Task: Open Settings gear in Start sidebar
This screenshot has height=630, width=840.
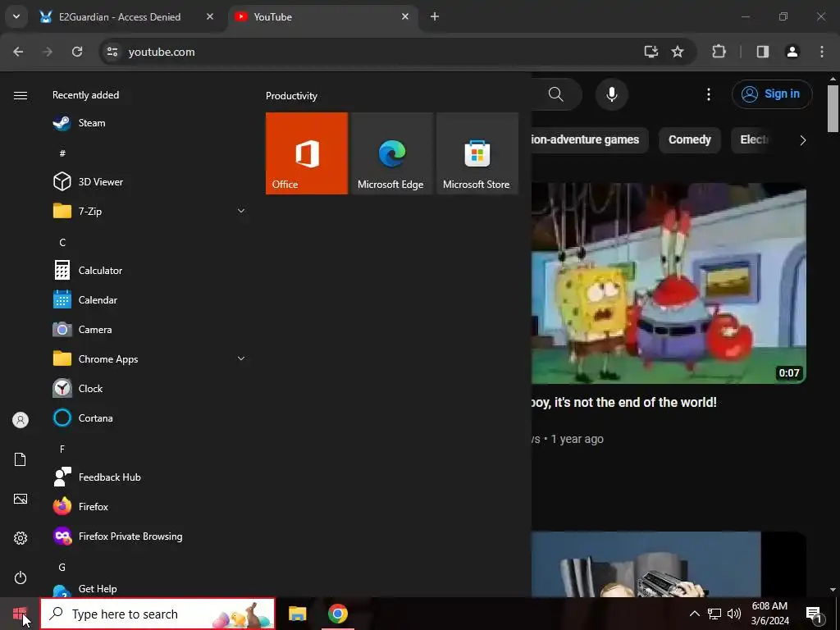Action: 21,538
